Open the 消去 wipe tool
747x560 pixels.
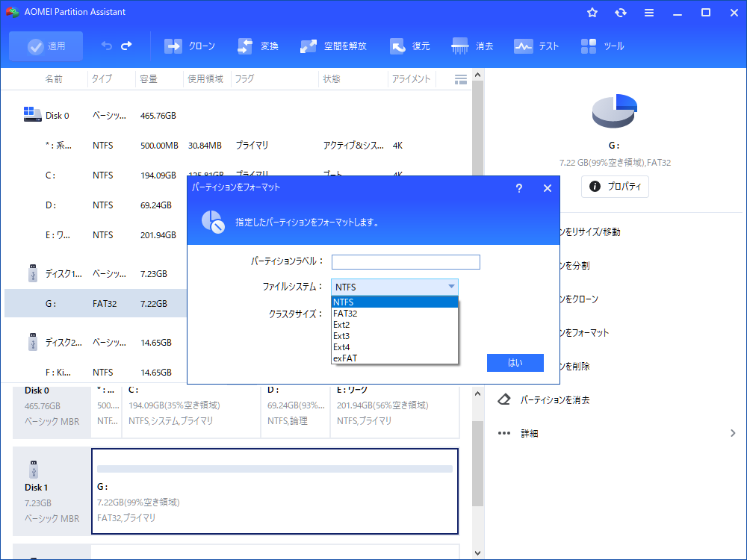pyautogui.click(x=472, y=46)
